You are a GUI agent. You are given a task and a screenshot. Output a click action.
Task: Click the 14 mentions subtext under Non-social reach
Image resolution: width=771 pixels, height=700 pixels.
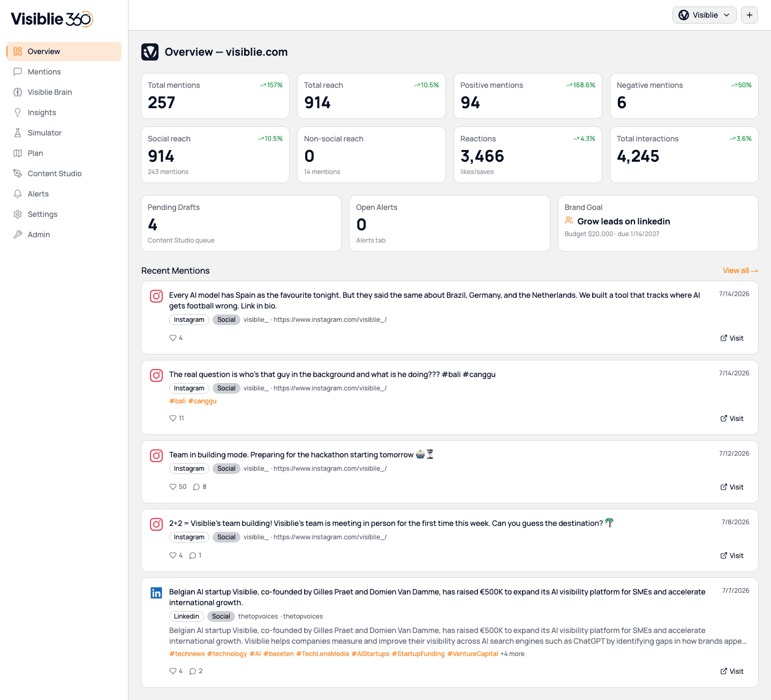click(x=322, y=172)
